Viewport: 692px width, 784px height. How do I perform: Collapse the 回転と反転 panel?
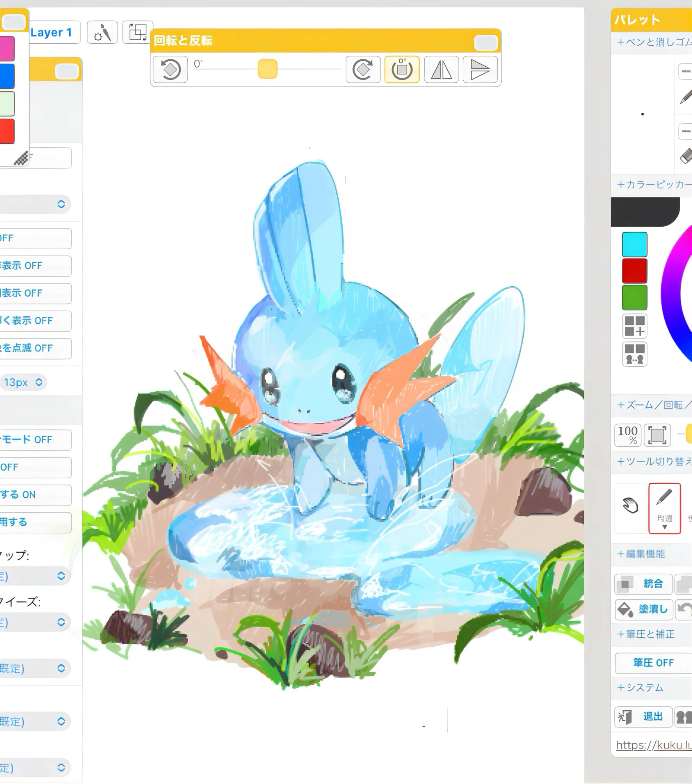pyautogui.click(x=486, y=43)
